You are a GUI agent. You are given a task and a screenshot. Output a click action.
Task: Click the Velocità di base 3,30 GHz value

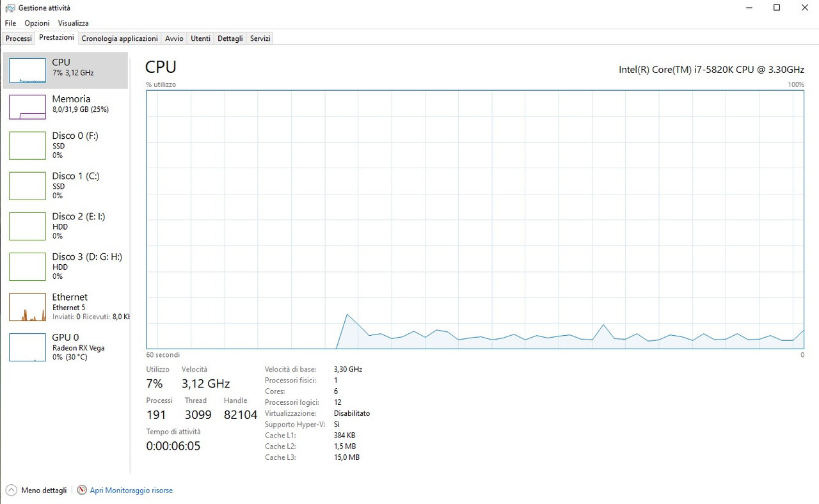(348, 369)
